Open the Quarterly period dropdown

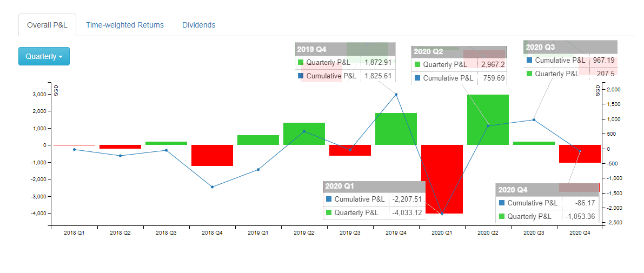[44, 56]
